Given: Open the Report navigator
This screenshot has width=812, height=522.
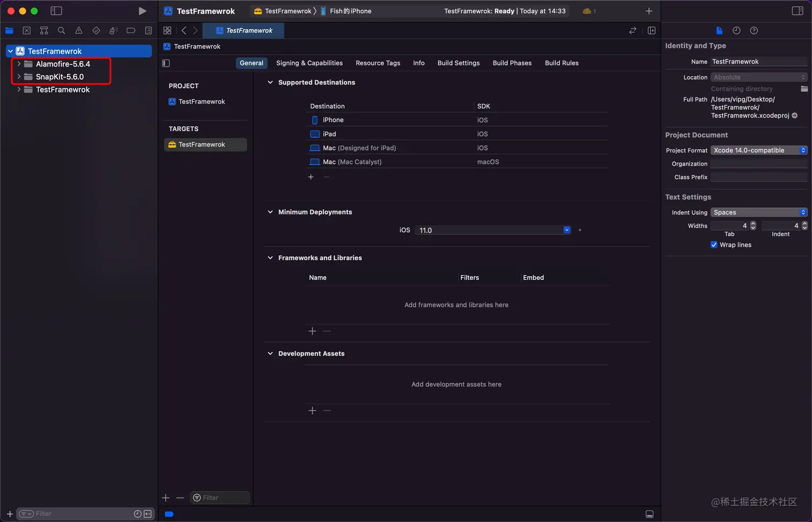Looking at the screenshot, I should tap(148, 31).
